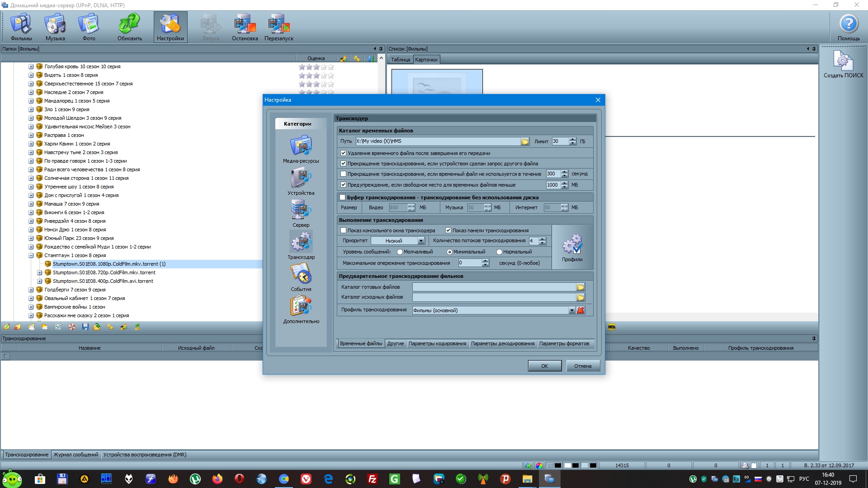Image resolution: width=868 pixels, height=488 pixels.
Task: Enable Показ консольного окна транскодера
Action: (x=344, y=230)
